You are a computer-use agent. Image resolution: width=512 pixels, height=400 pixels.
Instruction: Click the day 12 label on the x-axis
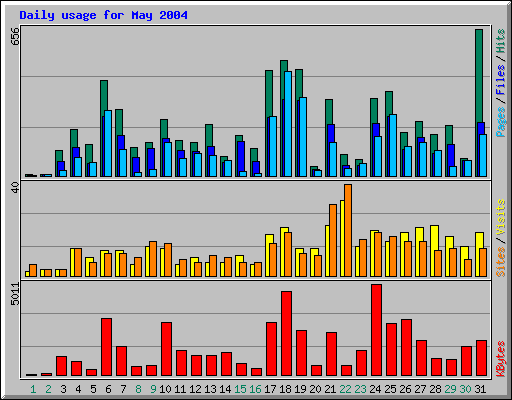click(x=195, y=389)
